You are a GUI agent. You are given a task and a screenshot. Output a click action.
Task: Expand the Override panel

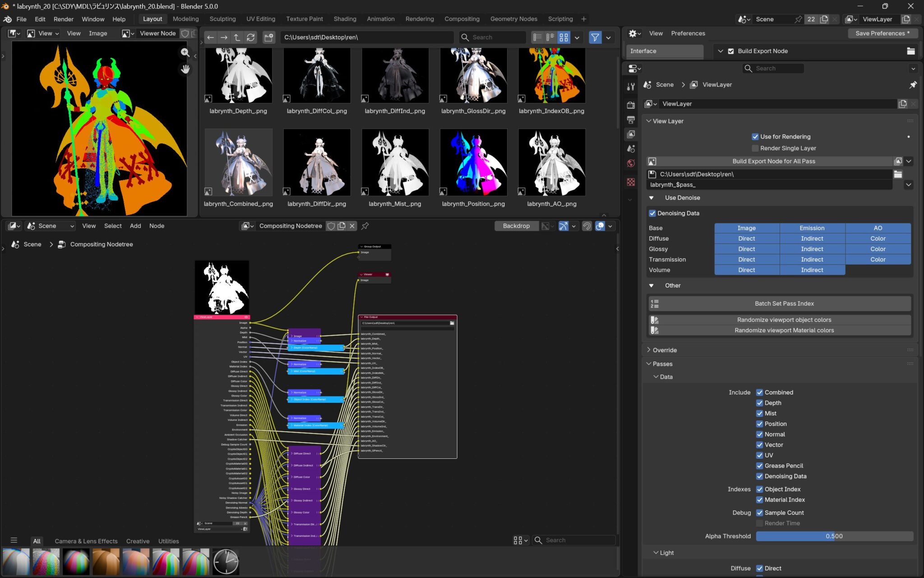coord(649,350)
